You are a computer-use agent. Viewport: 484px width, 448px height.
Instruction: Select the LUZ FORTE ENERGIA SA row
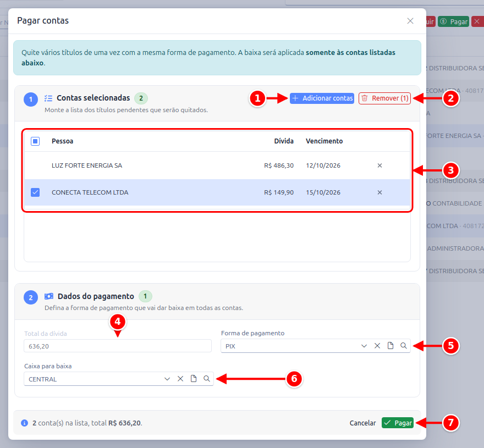pos(217,165)
